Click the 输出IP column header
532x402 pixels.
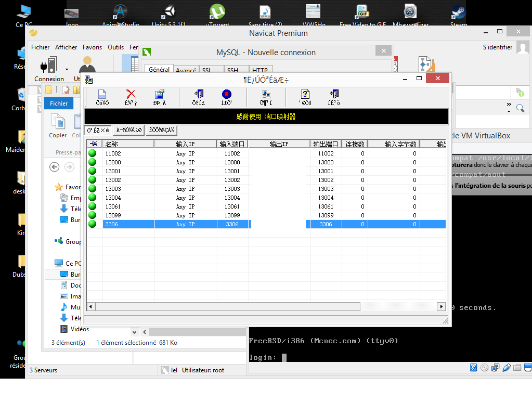pos(279,144)
